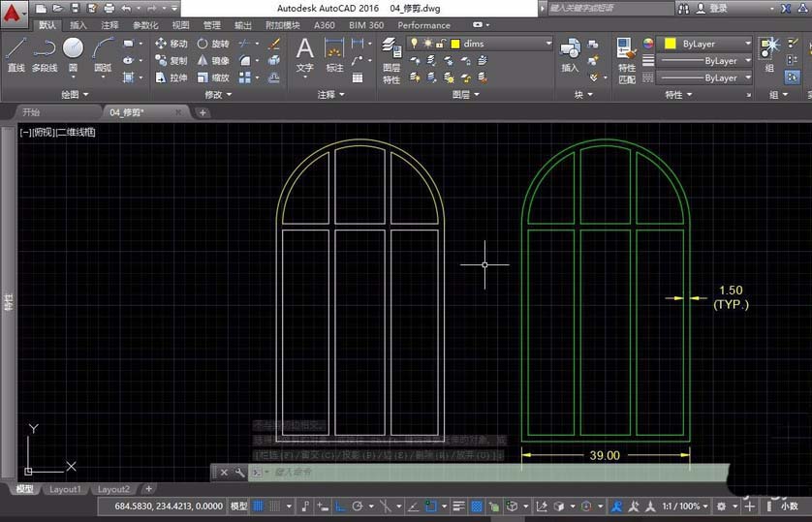Toggle the 模型 model space status button
Viewport: 812px width, 522px height.
[238, 507]
